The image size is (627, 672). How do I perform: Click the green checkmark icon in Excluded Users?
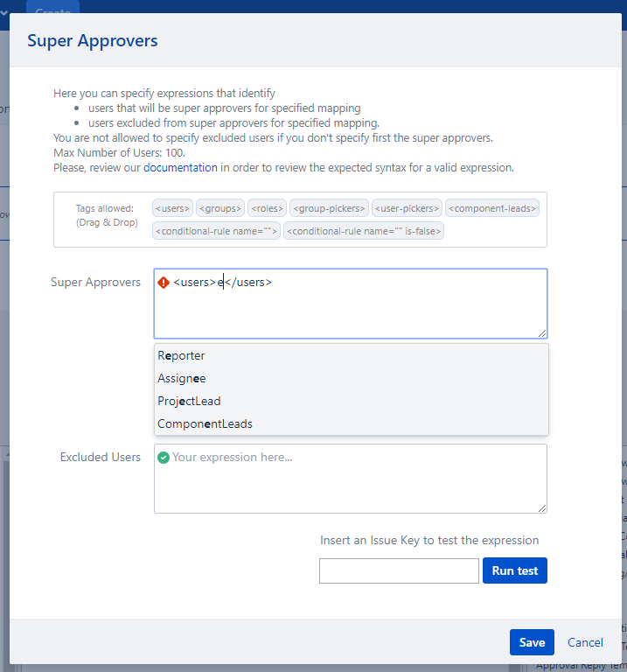pyautogui.click(x=163, y=458)
